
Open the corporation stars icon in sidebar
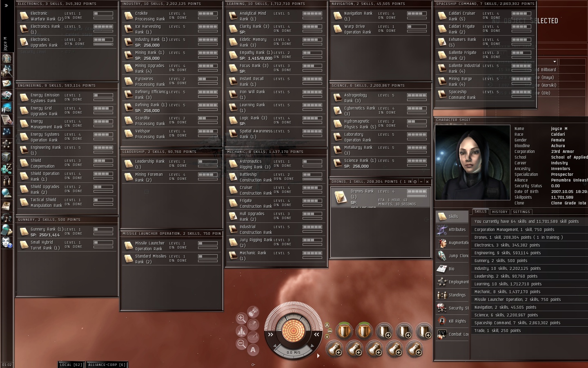pos(7,144)
